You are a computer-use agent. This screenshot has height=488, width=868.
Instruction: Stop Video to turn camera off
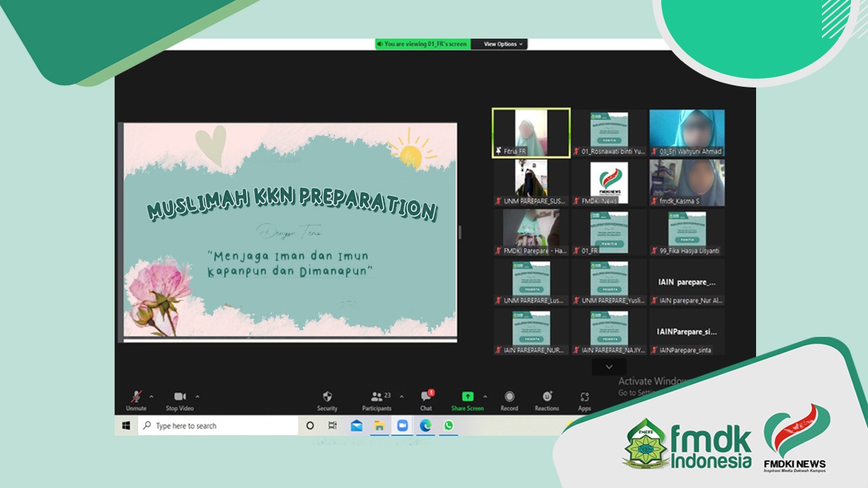(180, 400)
